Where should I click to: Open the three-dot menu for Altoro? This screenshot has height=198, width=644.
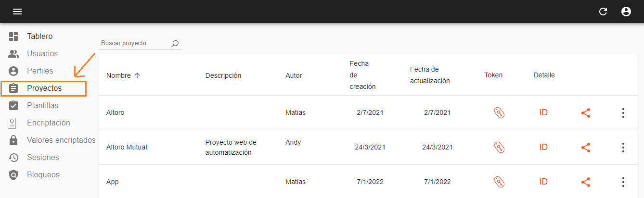tap(623, 113)
